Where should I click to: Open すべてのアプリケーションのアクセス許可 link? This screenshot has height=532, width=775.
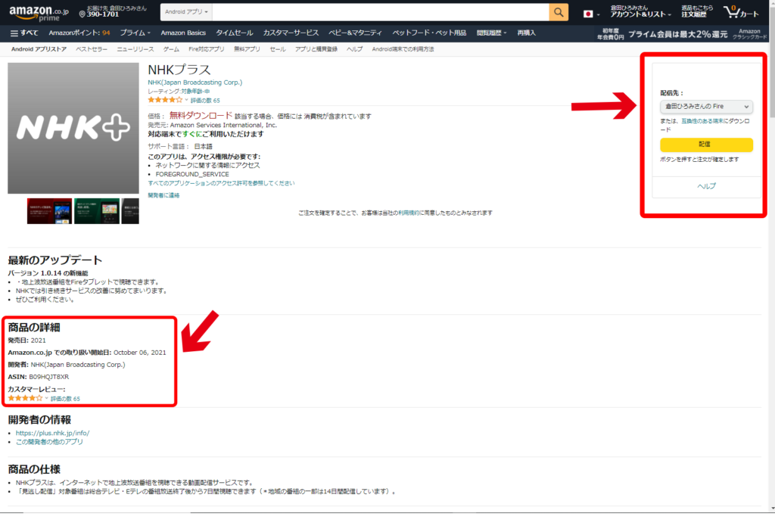tap(221, 183)
